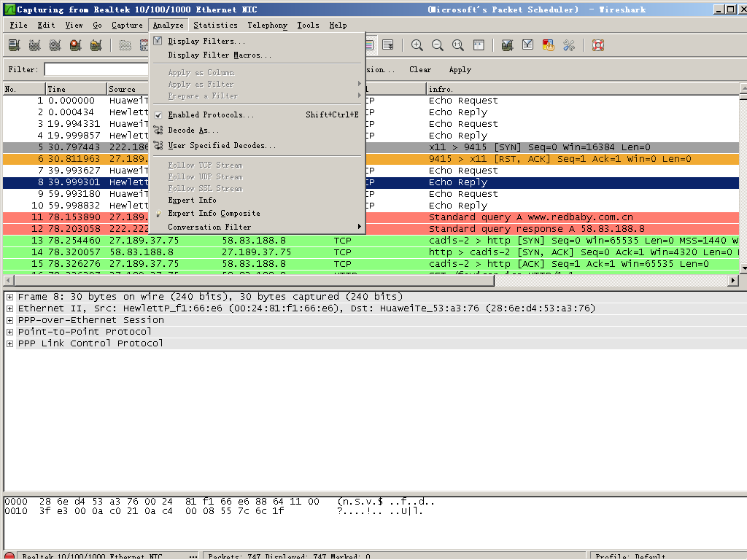This screenshot has width=747, height=560.
Task: Open the Go menu
Action: coord(97,26)
